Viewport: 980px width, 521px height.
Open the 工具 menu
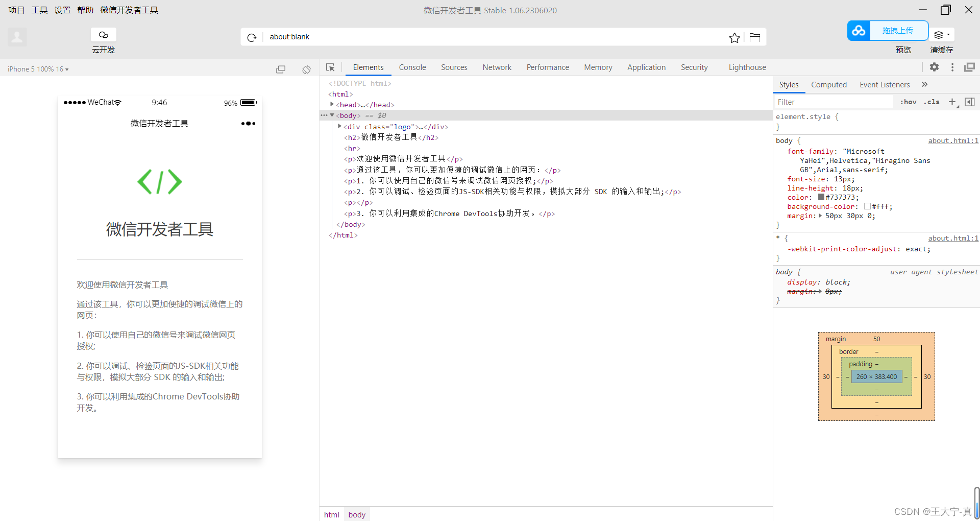coord(39,10)
